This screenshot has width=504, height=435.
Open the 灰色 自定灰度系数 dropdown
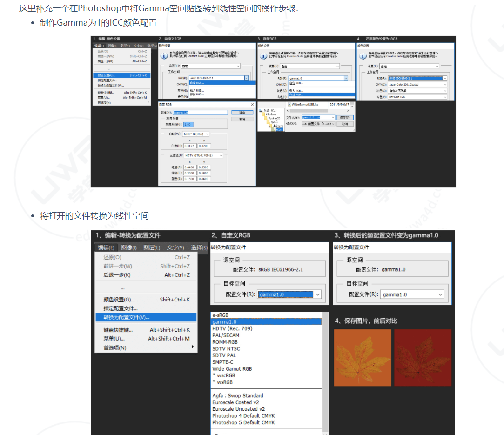click(417, 91)
